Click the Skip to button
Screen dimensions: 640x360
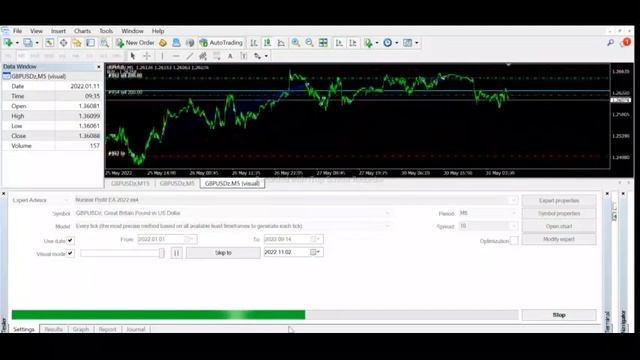tap(223, 253)
